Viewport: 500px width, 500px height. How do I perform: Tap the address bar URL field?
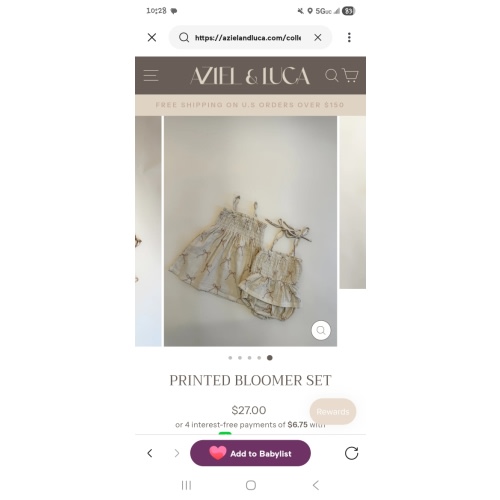248,38
